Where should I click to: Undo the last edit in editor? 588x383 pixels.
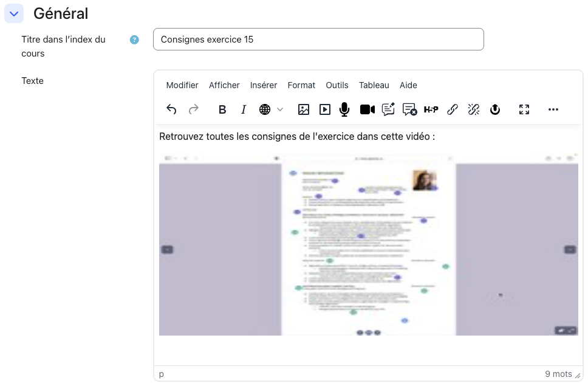171,109
